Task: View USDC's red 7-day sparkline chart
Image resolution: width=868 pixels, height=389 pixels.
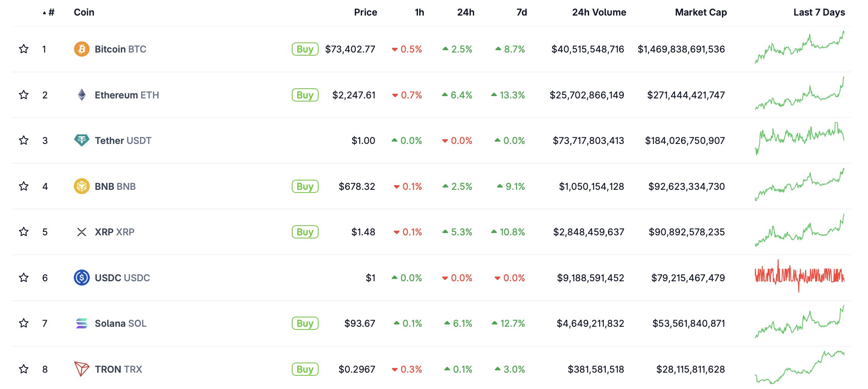Action: [x=799, y=277]
